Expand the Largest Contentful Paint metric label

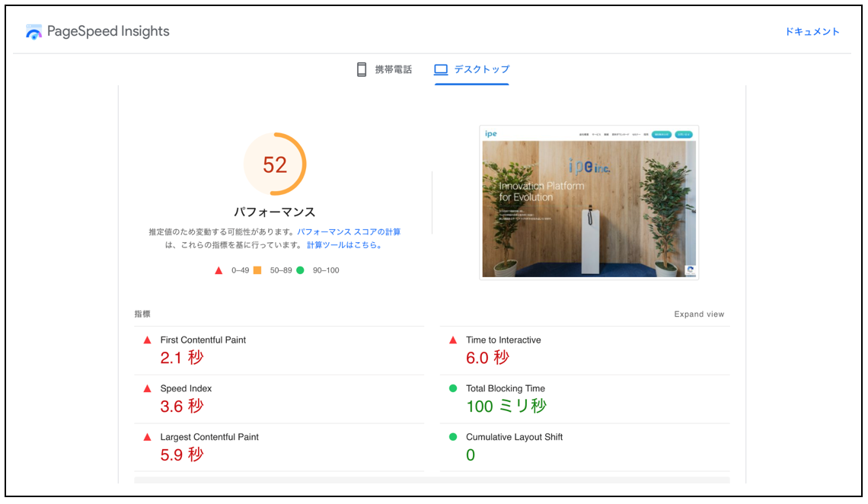pyautogui.click(x=209, y=437)
